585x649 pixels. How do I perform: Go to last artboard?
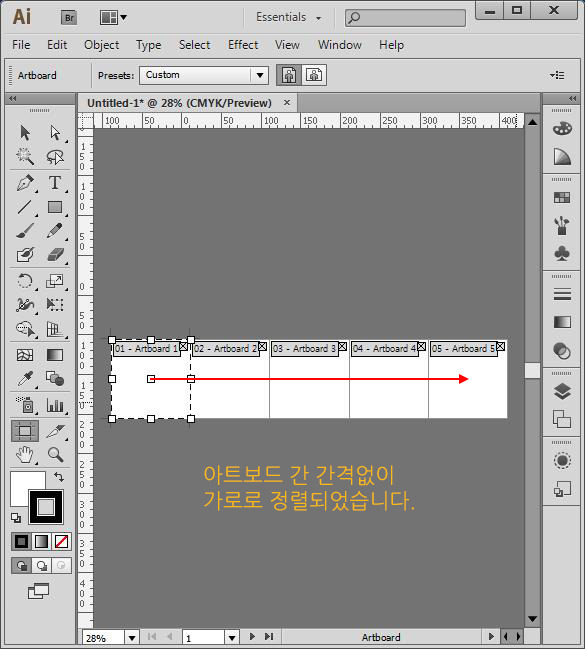[269, 637]
